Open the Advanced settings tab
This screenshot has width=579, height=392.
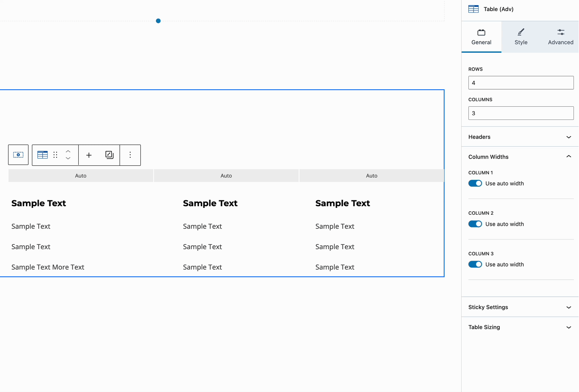coord(560,37)
